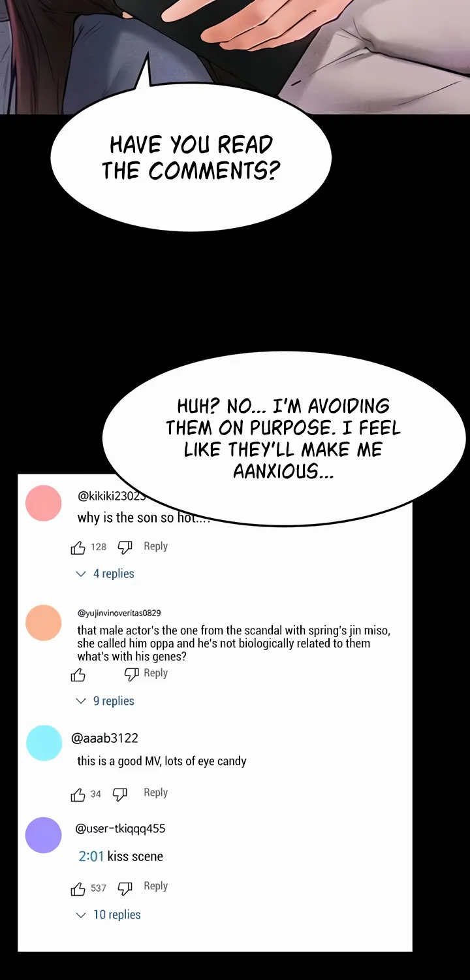Open the pink avatar of @kikiki23023

pos(43,503)
